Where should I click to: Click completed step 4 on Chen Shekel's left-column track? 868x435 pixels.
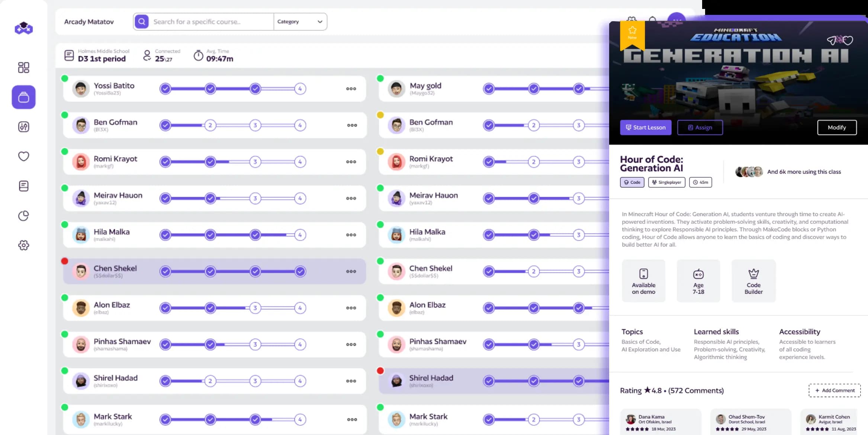click(x=300, y=271)
